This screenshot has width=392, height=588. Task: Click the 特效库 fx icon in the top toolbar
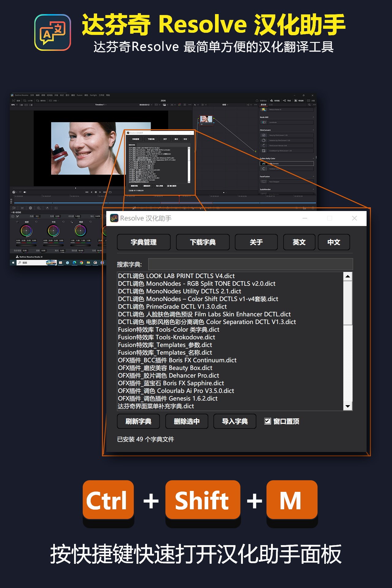(296, 100)
